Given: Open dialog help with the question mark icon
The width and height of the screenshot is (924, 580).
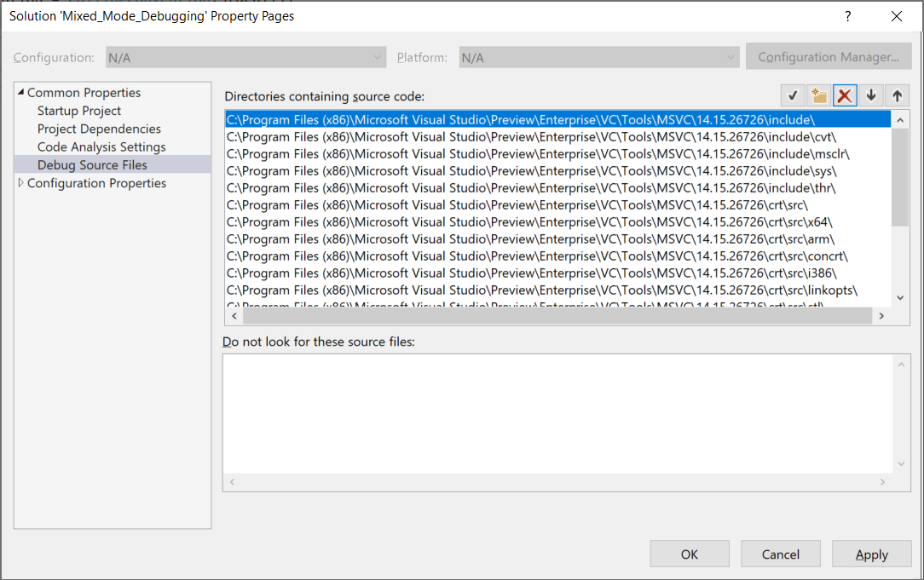Looking at the screenshot, I should click(847, 16).
